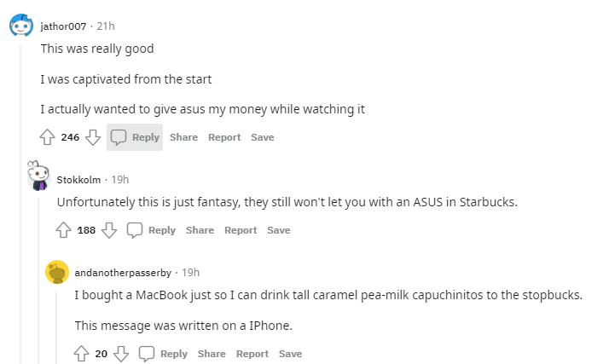The image size is (603, 364).
Task: Visit Stokkolm's user profile link
Action: pos(78,179)
